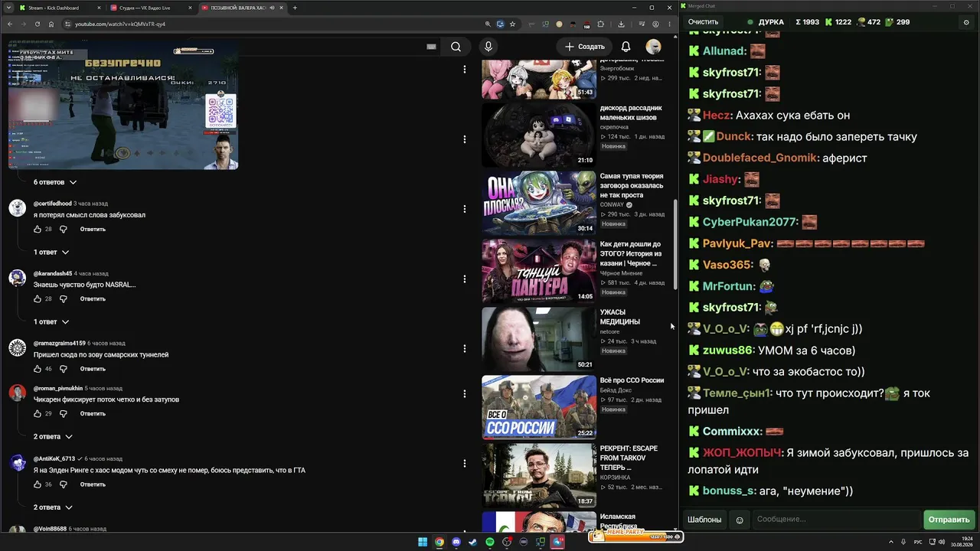
Task: Open the @ramazgraims4159 channel link
Action: tap(60, 344)
